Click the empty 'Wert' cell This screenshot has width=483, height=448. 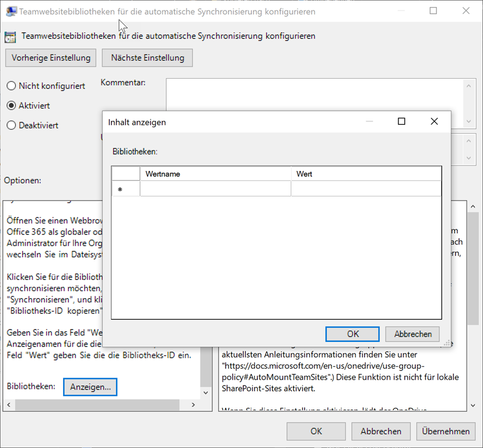click(x=366, y=189)
